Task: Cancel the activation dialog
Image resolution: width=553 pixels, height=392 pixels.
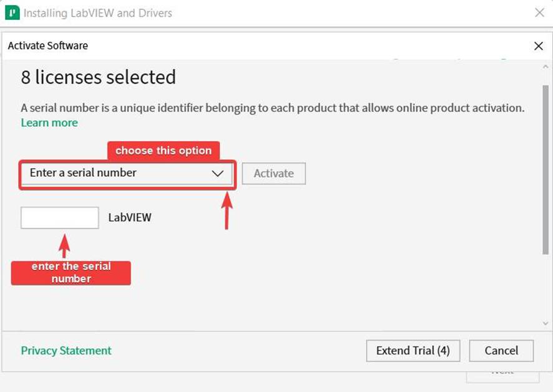Action: (x=501, y=351)
